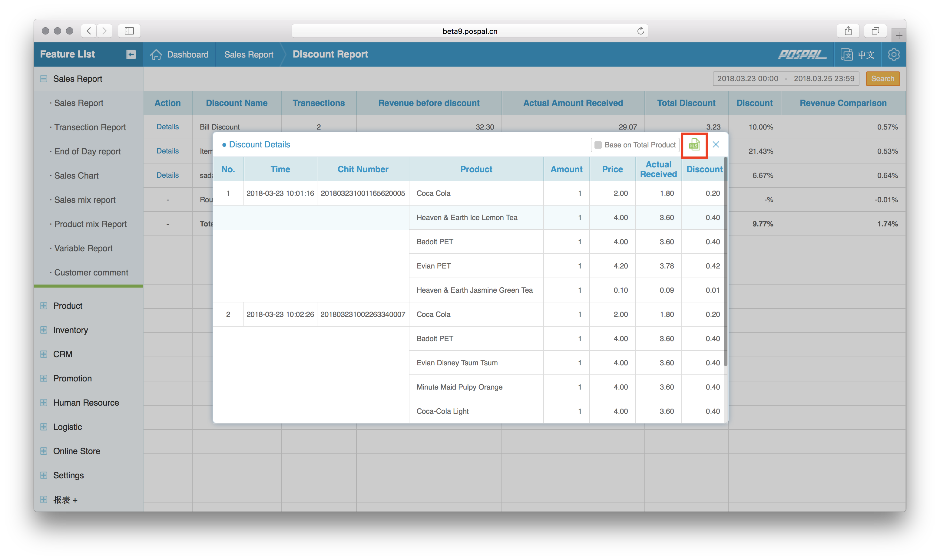Enable Base on Total Product checkbox
This screenshot has height=560, width=940.
coord(598,145)
